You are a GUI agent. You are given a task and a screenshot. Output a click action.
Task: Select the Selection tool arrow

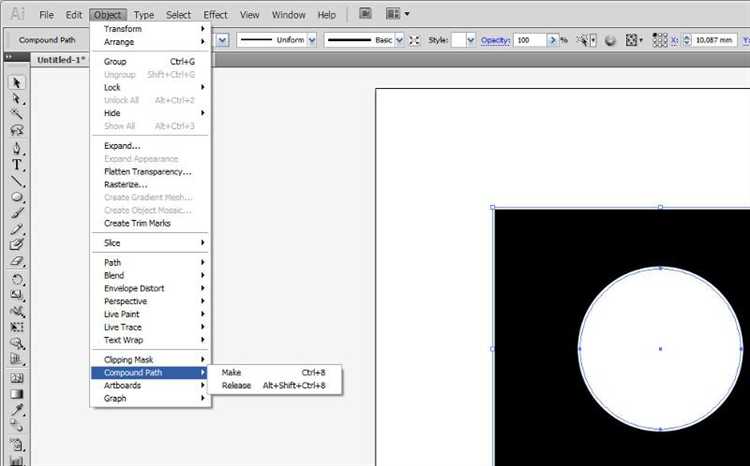[x=16, y=82]
